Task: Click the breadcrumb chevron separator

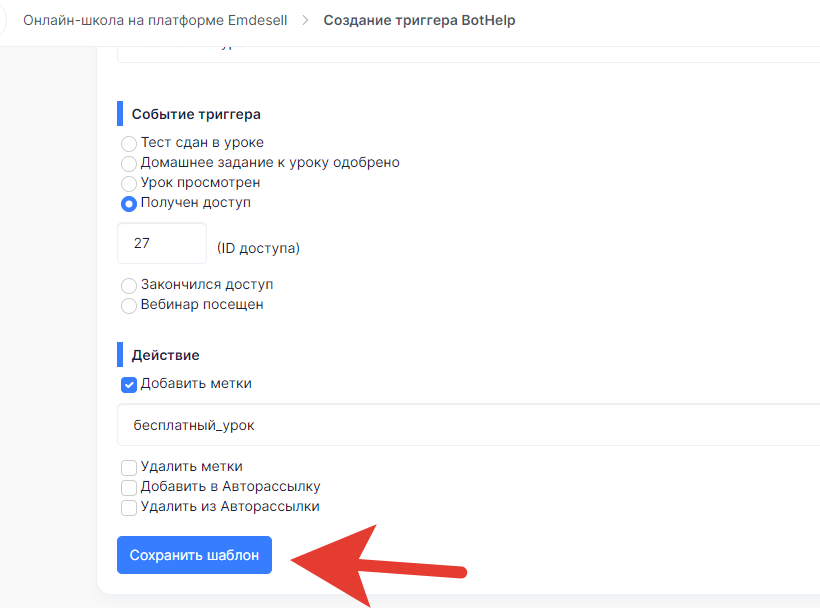Action: pyautogui.click(x=305, y=20)
